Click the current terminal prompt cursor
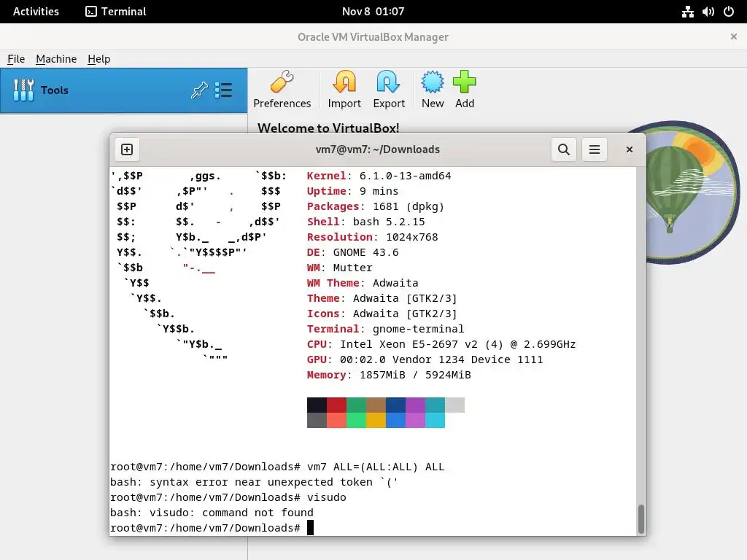747x560 pixels. [x=310, y=528]
